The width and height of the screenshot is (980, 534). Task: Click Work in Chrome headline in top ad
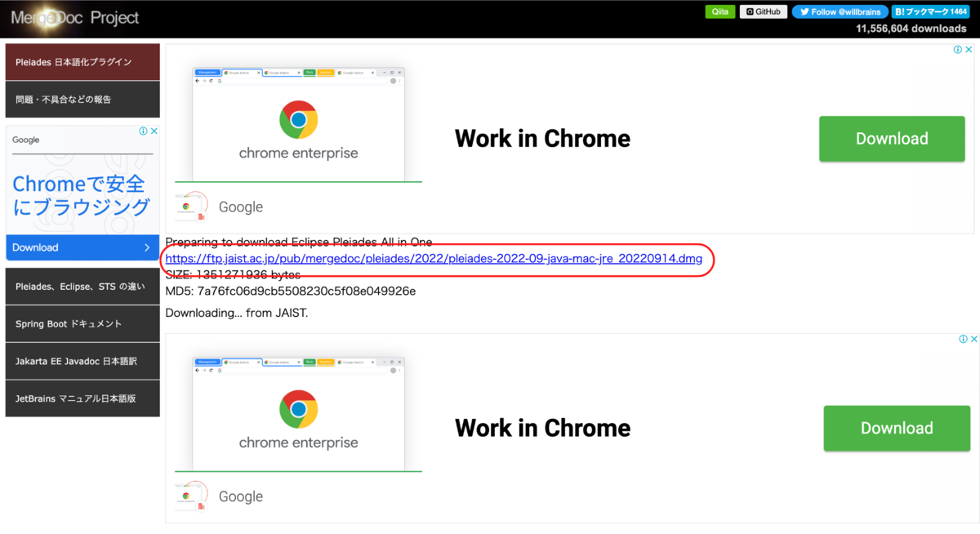point(542,138)
